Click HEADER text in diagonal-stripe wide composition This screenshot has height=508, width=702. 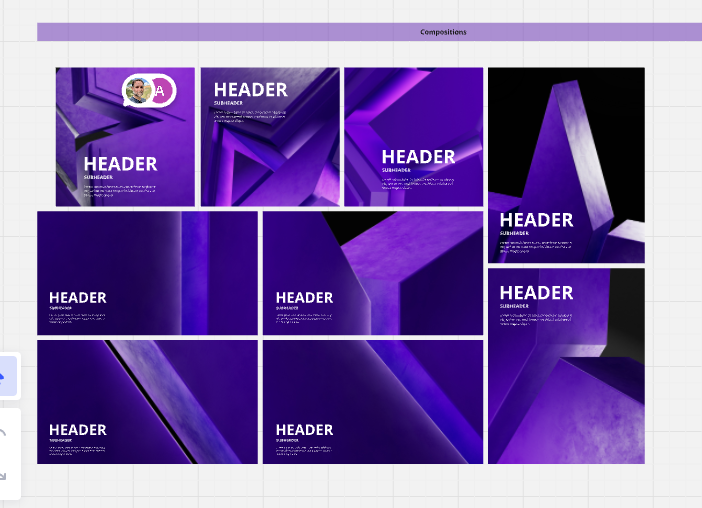pos(78,430)
